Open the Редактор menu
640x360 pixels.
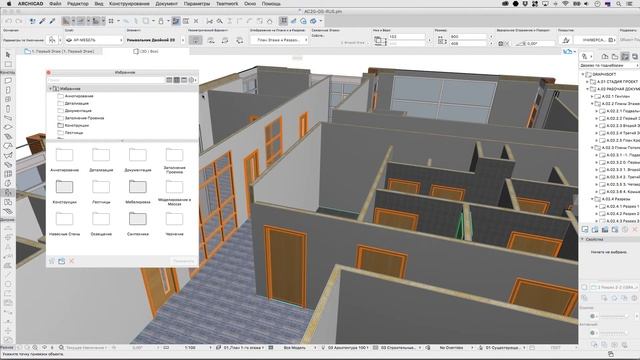pos(78,4)
